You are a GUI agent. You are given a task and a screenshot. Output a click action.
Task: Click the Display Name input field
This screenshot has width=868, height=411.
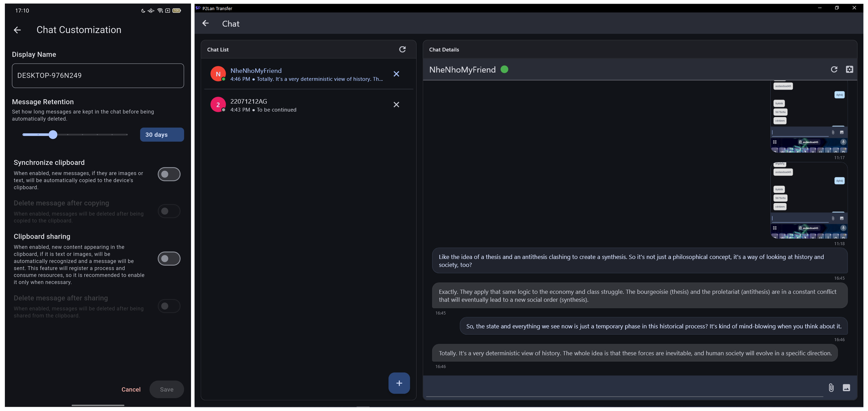(98, 75)
